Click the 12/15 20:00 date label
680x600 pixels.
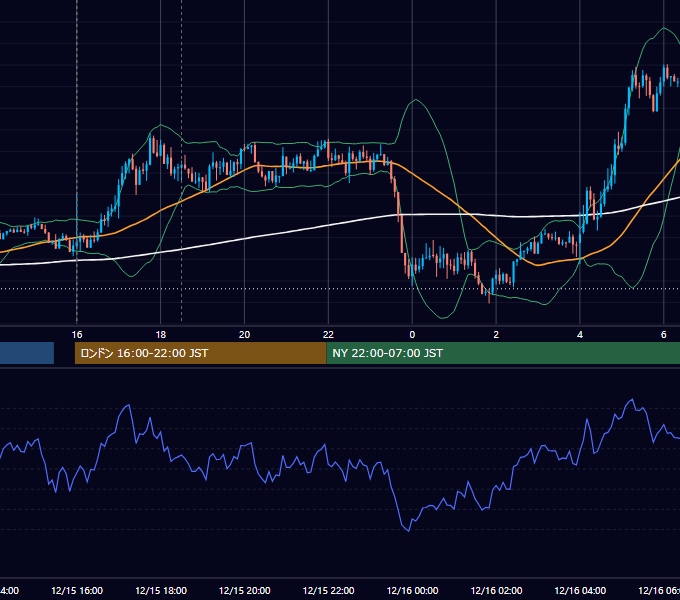[245, 590]
